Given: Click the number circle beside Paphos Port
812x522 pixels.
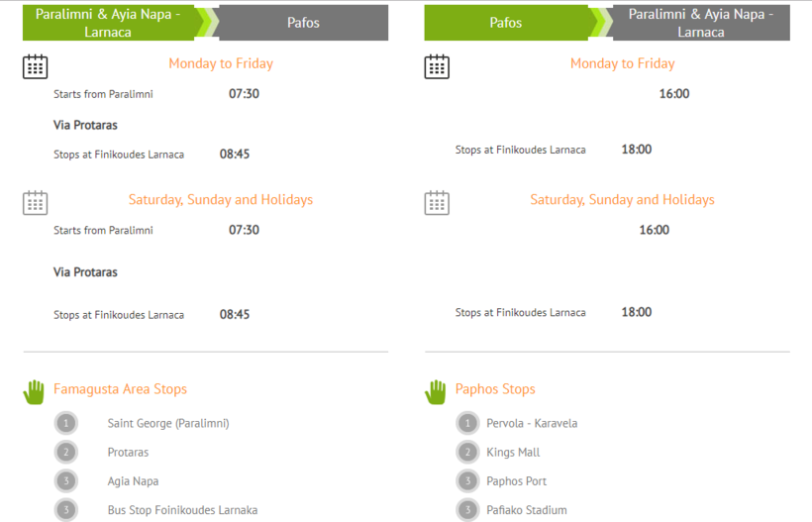Looking at the screenshot, I should [467, 481].
